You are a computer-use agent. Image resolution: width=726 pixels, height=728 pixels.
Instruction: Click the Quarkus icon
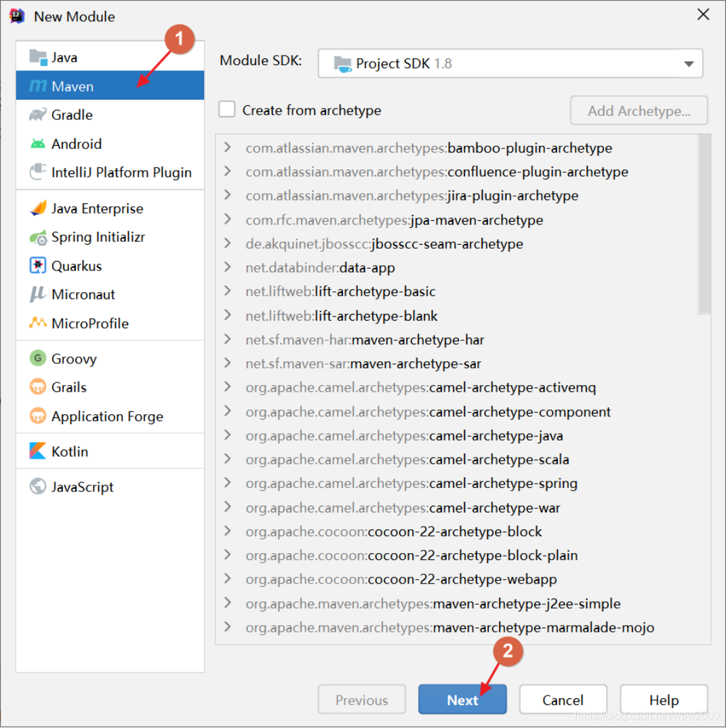click(38, 266)
